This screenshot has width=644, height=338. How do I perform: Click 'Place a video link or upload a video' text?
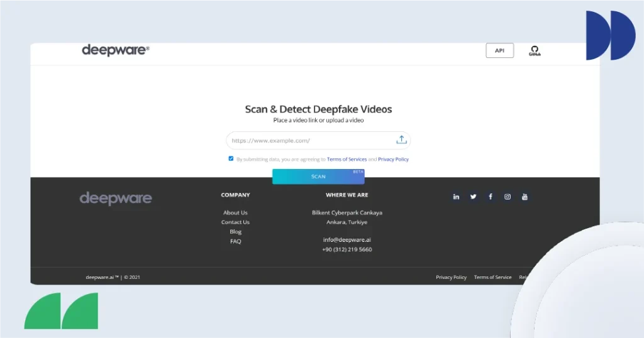318,120
